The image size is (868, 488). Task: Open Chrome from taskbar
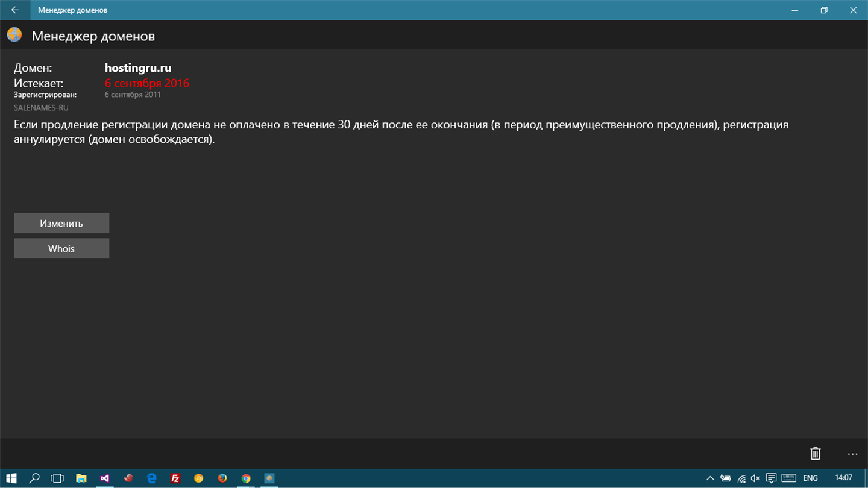pos(246,478)
